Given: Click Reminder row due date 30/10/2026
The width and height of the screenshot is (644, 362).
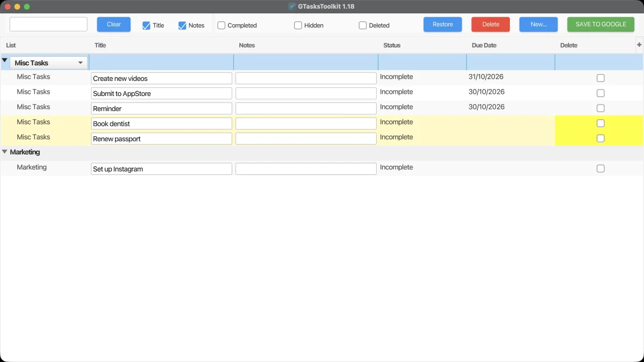Looking at the screenshot, I should [x=486, y=107].
